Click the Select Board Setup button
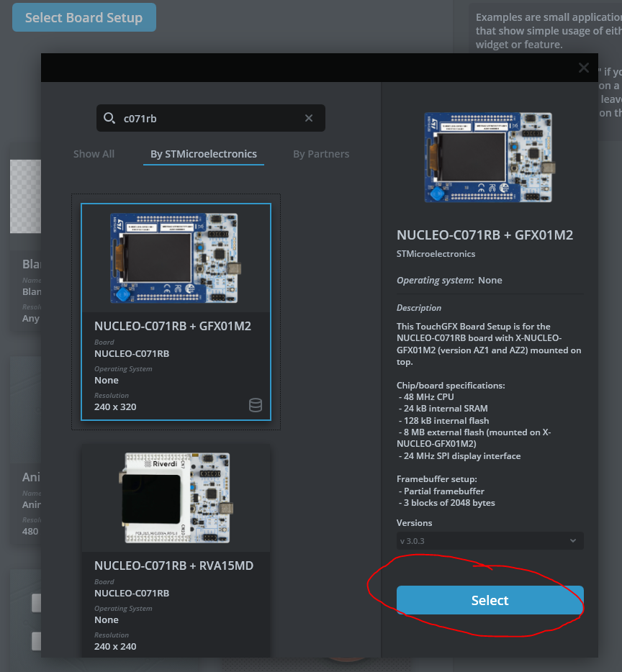This screenshot has height=672, width=622. [x=84, y=17]
